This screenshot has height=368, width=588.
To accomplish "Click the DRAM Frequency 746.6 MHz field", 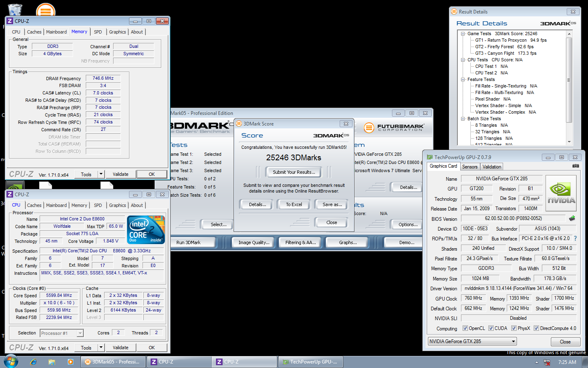I will pyautogui.click(x=103, y=78).
